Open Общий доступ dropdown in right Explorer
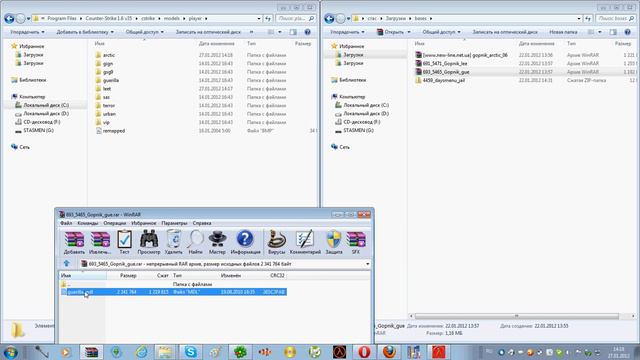Screen dimensions: 640x360 [441, 32]
